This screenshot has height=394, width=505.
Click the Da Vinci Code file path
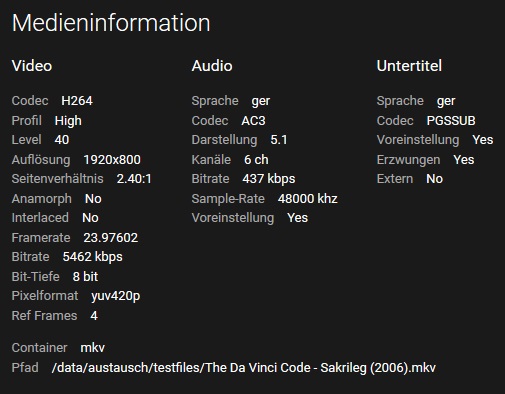(244, 368)
